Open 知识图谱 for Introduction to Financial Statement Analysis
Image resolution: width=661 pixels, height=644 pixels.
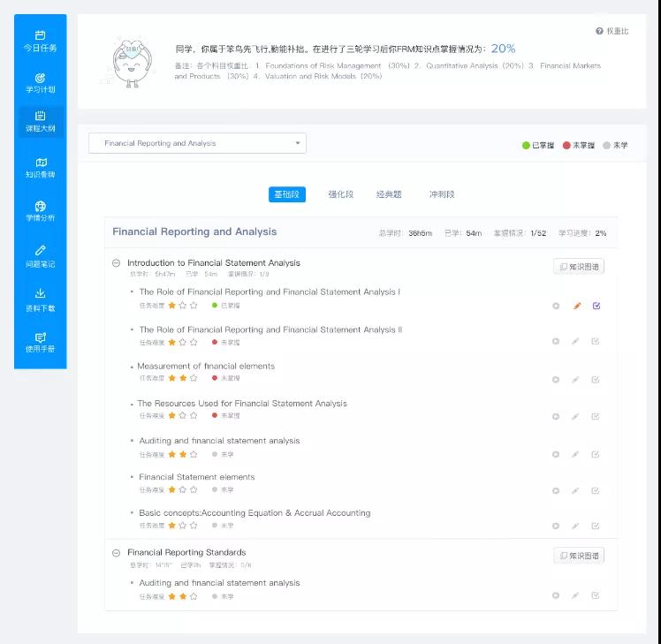click(578, 267)
